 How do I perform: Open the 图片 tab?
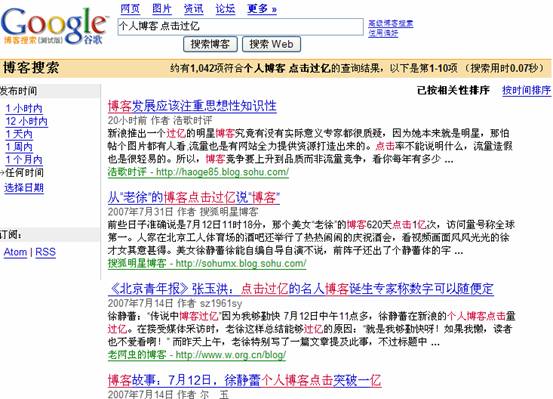coord(162,8)
